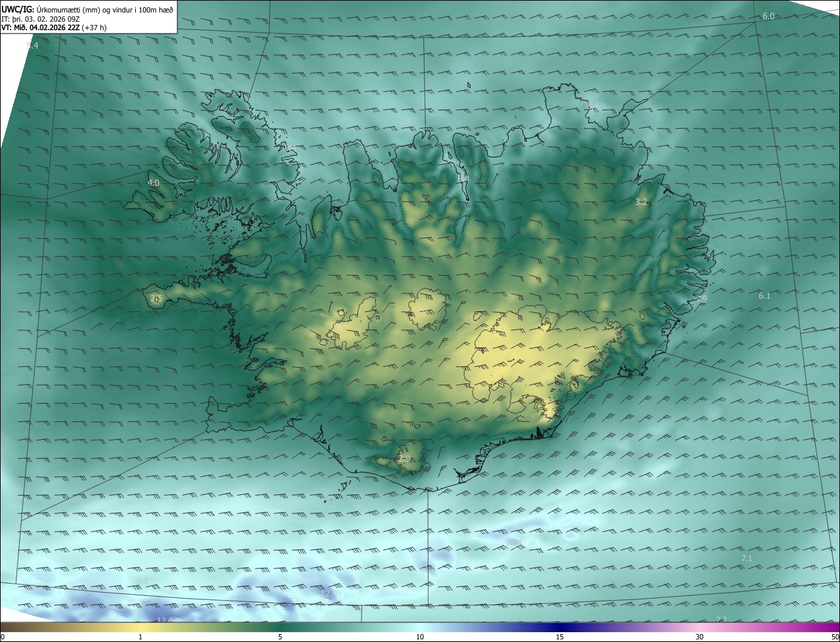Image resolution: width=840 pixels, height=642 pixels.
Task: Click the '1' tick on the color scale
Action: click(140, 637)
